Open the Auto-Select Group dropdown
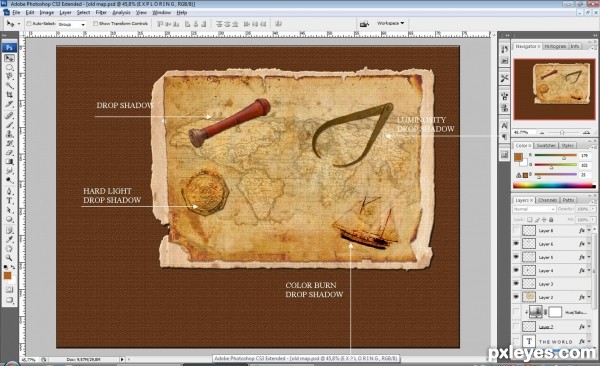The width and height of the screenshot is (600, 366). tap(72, 24)
